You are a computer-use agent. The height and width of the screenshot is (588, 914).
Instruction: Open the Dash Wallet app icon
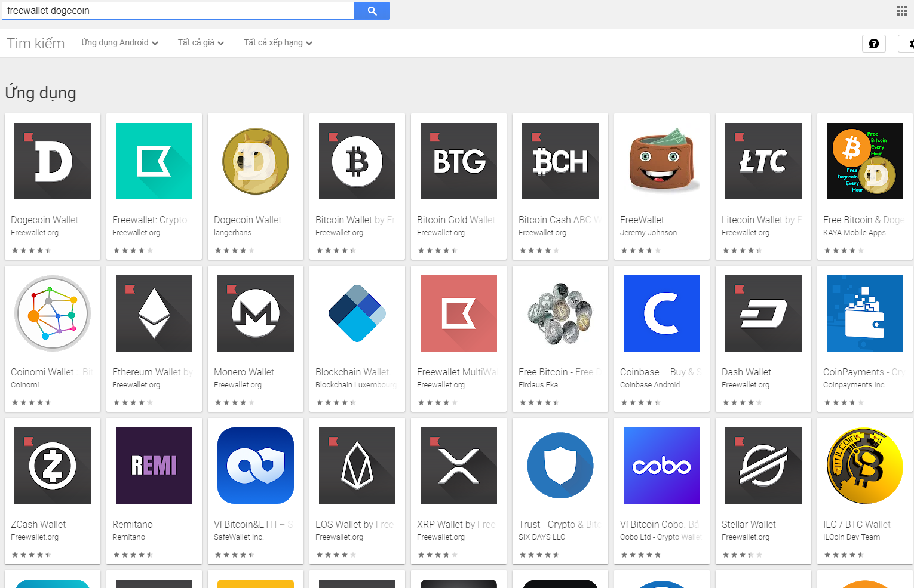click(x=763, y=313)
